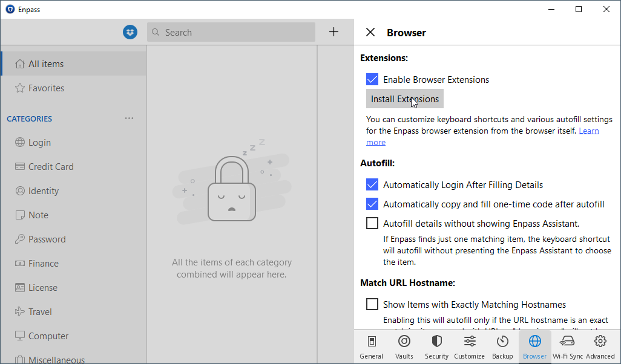Switch to the Backup settings tab
The height and width of the screenshot is (364, 621).
(x=502, y=346)
